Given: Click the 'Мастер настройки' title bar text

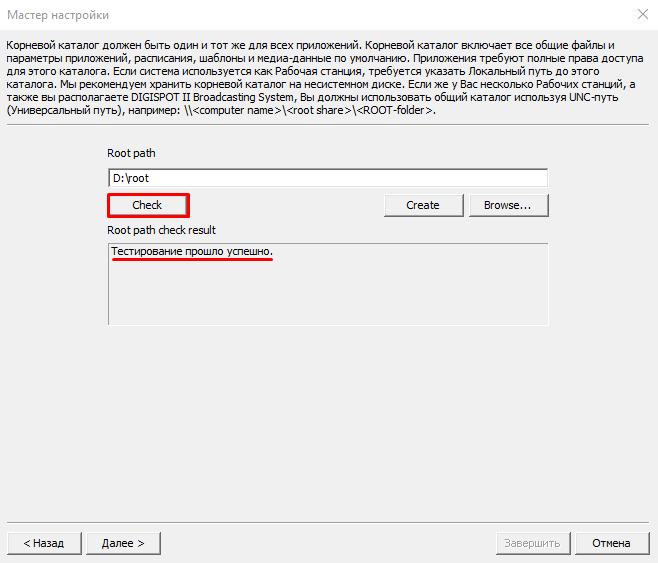Looking at the screenshot, I should tap(58, 15).
